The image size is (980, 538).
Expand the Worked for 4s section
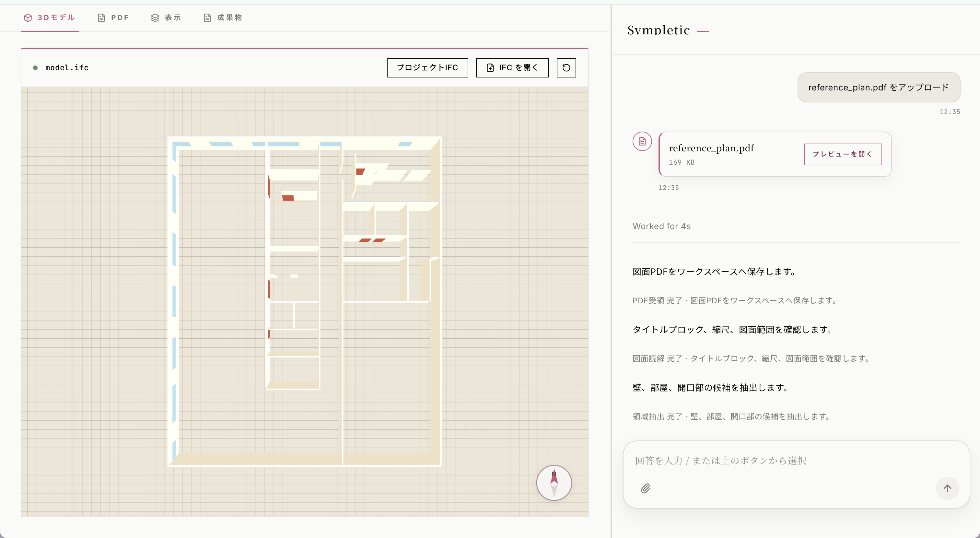(x=661, y=226)
